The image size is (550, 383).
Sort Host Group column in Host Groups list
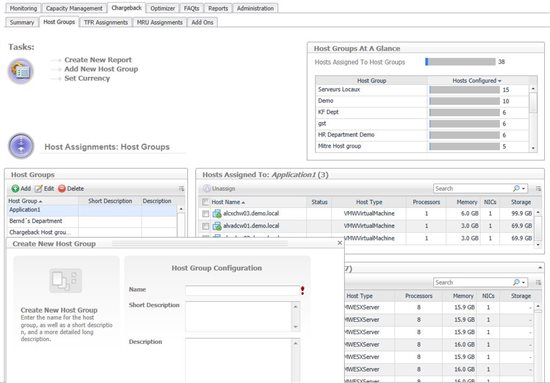[x=41, y=201]
